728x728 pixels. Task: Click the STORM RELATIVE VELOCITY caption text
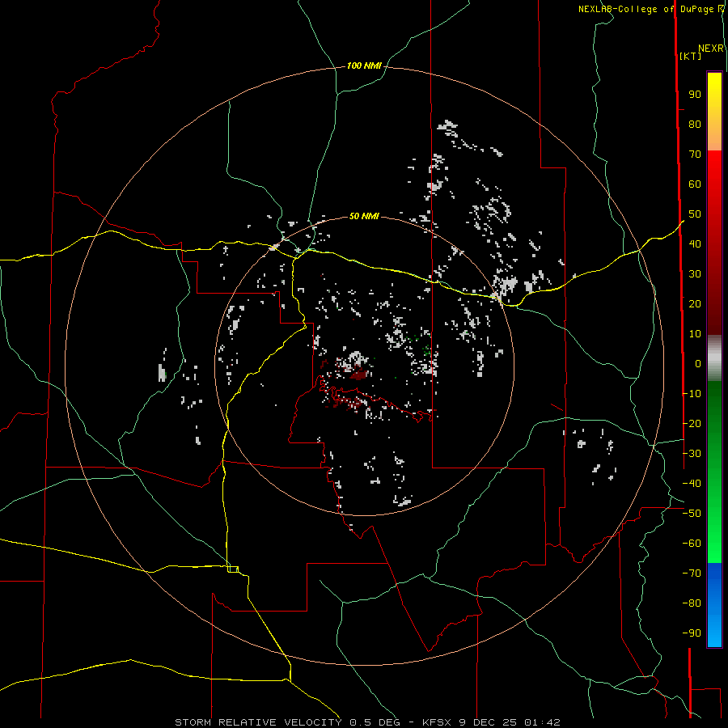(x=258, y=722)
